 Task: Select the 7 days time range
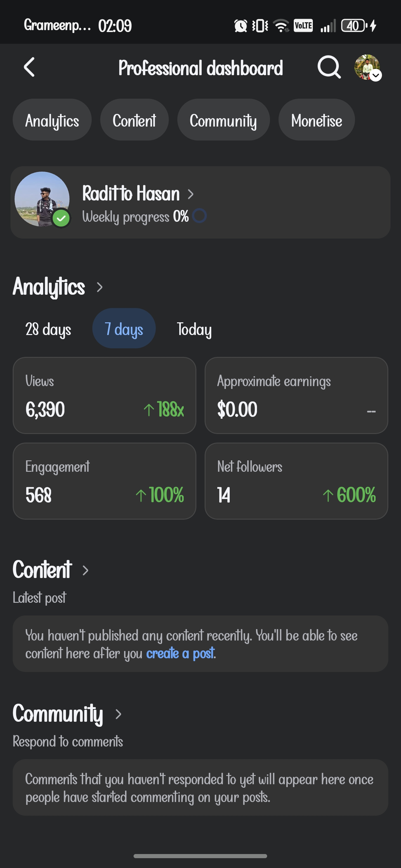(x=124, y=329)
